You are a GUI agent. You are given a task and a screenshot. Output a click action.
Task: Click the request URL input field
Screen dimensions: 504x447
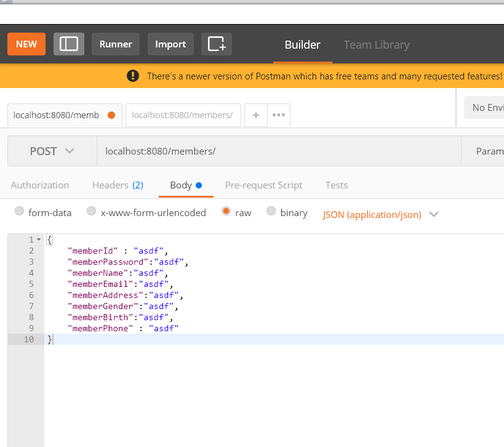pos(279,151)
